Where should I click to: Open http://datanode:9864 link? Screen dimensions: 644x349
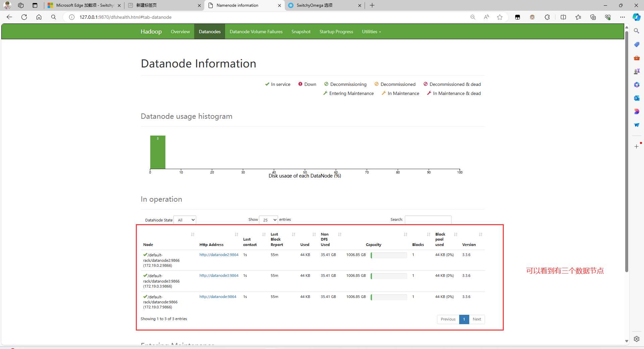tap(218, 297)
